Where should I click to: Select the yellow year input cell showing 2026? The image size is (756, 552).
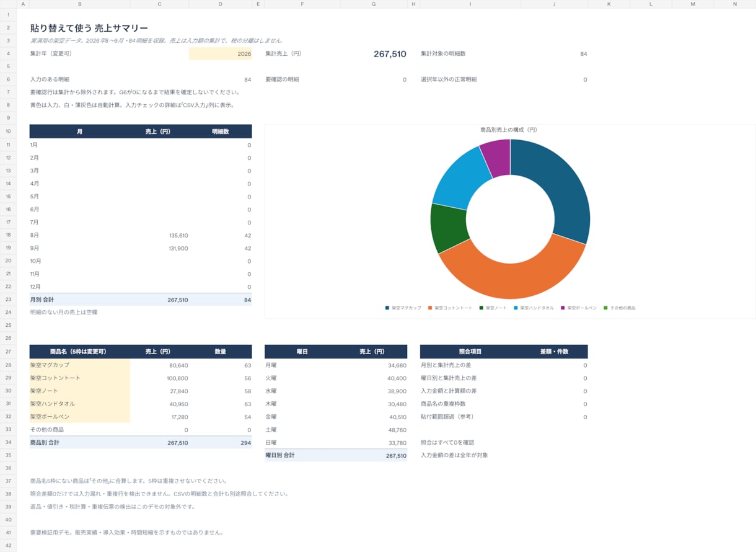coord(220,54)
